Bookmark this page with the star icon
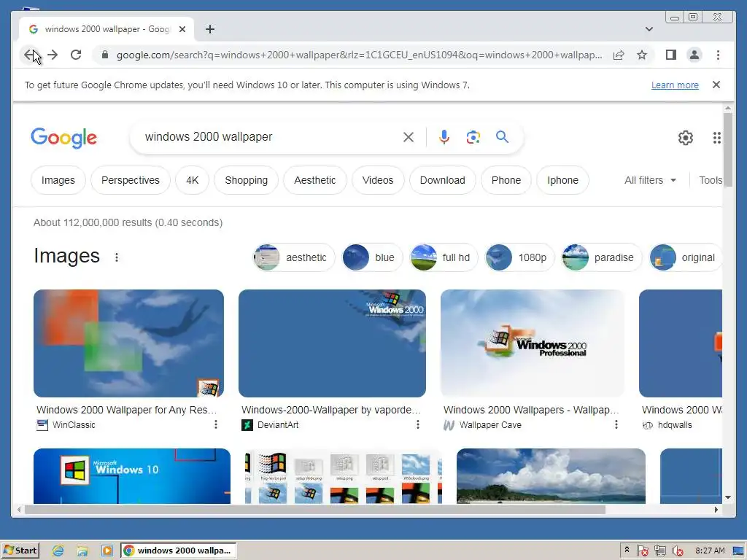The height and width of the screenshot is (560, 747). (642, 55)
